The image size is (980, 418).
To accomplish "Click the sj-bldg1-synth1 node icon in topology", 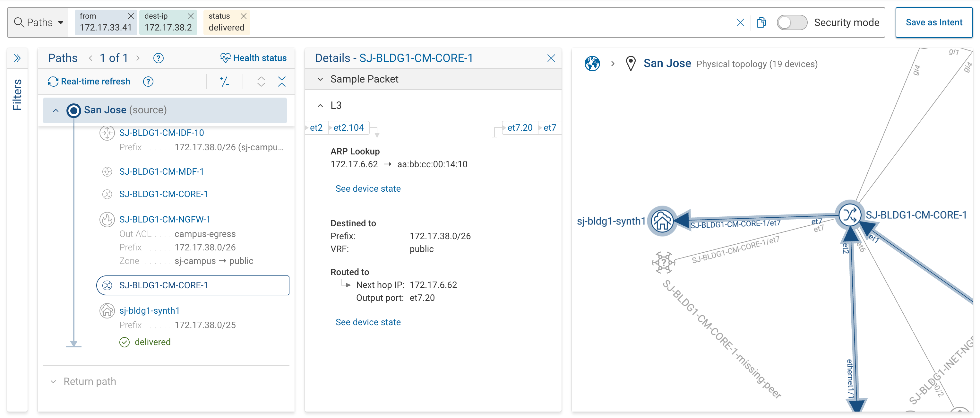I will (662, 221).
